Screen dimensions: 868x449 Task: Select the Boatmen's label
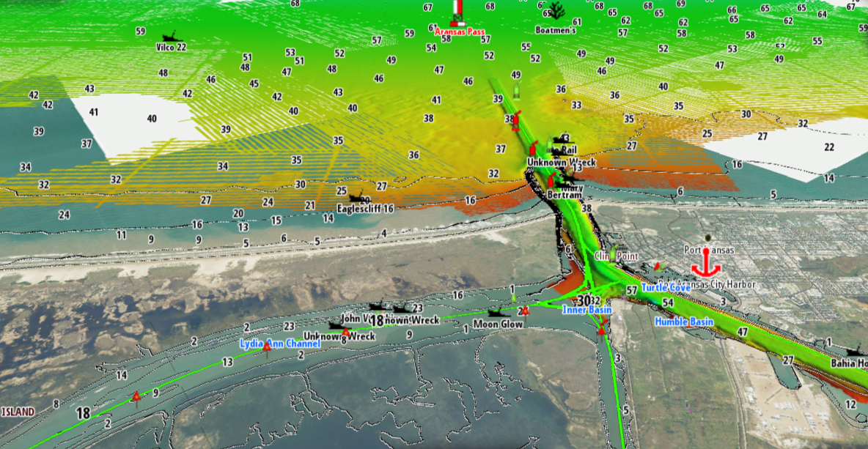(x=555, y=31)
